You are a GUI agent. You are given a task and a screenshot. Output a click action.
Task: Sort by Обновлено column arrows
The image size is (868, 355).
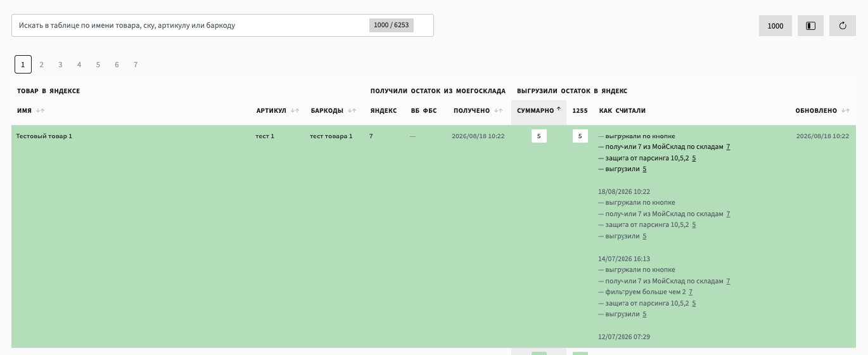[845, 110]
